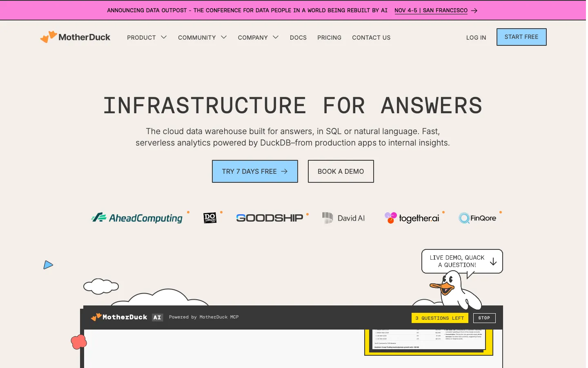Open the Pricing page
The image size is (588, 368).
tap(329, 37)
